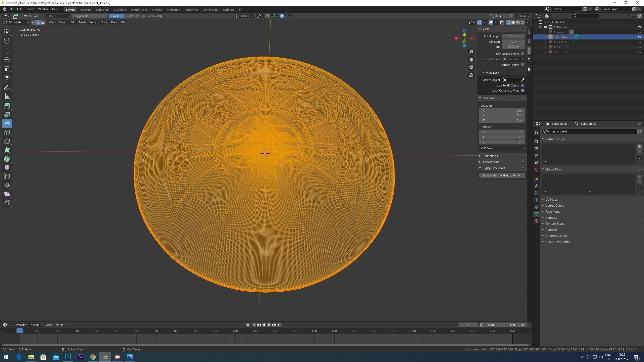Enable Render Region checkbox

coord(523,65)
